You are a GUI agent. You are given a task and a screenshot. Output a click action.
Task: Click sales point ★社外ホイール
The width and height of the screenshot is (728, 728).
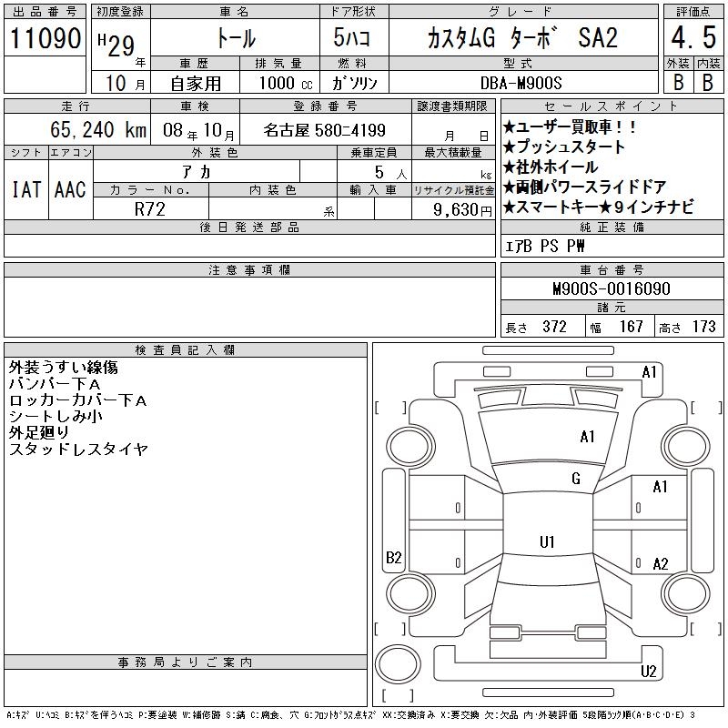(551, 167)
